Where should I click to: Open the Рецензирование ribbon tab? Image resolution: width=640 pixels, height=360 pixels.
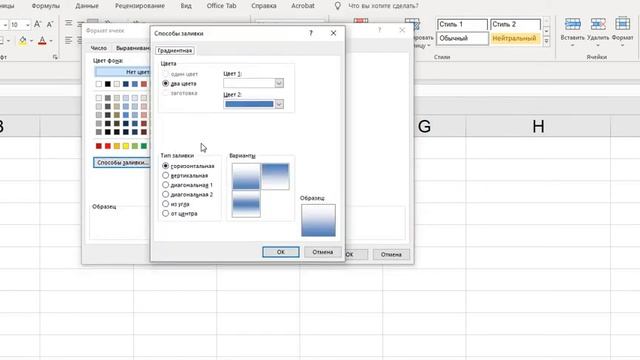pos(140,6)
